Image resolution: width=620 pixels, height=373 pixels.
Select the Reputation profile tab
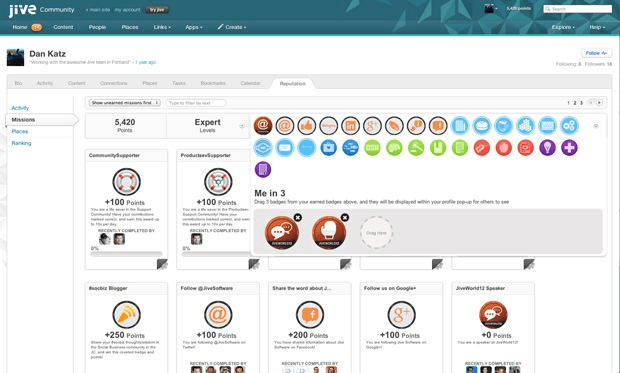[x=293, y=83]
